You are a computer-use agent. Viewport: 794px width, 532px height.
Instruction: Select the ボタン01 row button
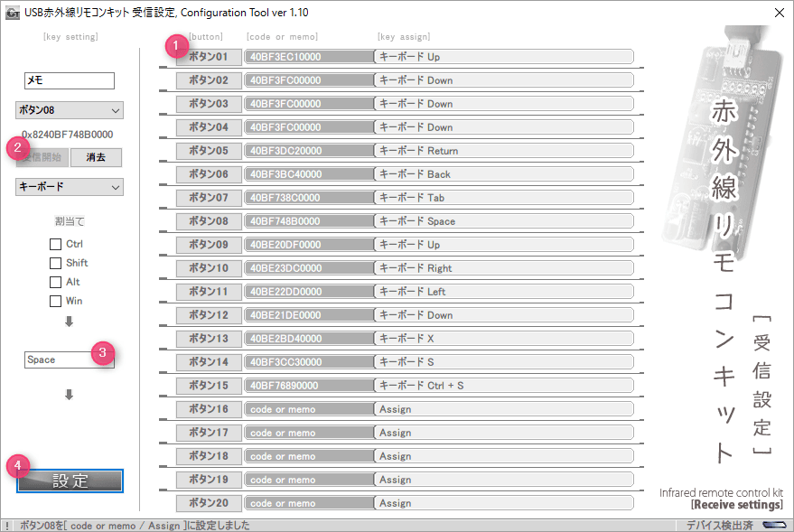point(209,57)
